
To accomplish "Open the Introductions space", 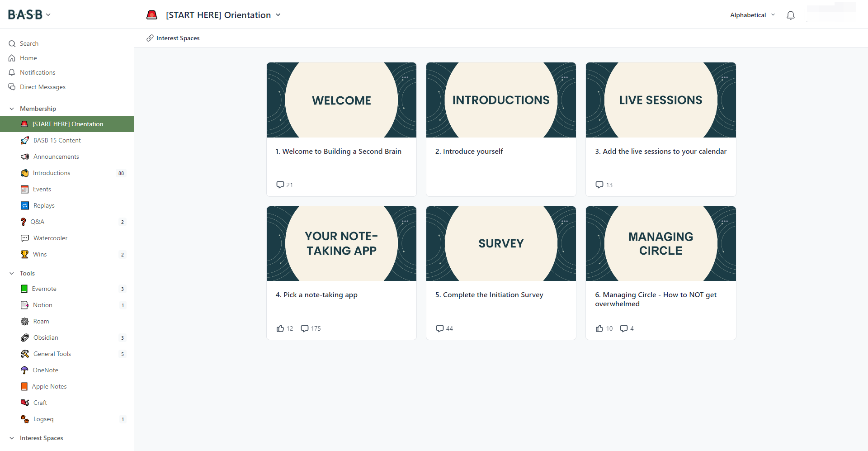I will point(52,173).
